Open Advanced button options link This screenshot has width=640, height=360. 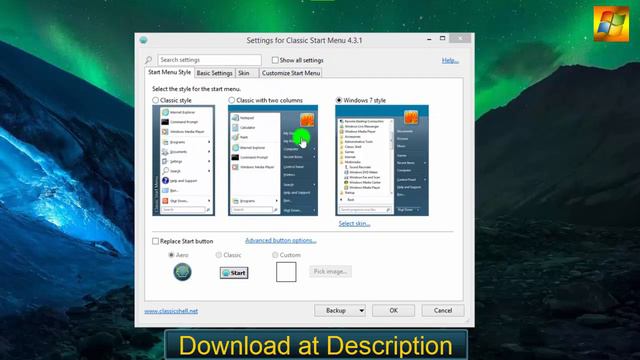click(x=281, y=240)
